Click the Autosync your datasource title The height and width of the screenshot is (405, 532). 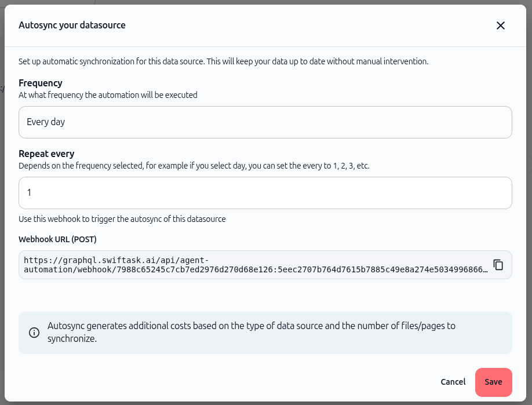pos(72,25)
